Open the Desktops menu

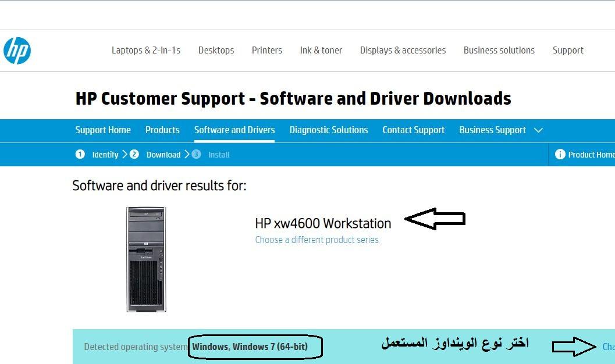coord(216,50)
